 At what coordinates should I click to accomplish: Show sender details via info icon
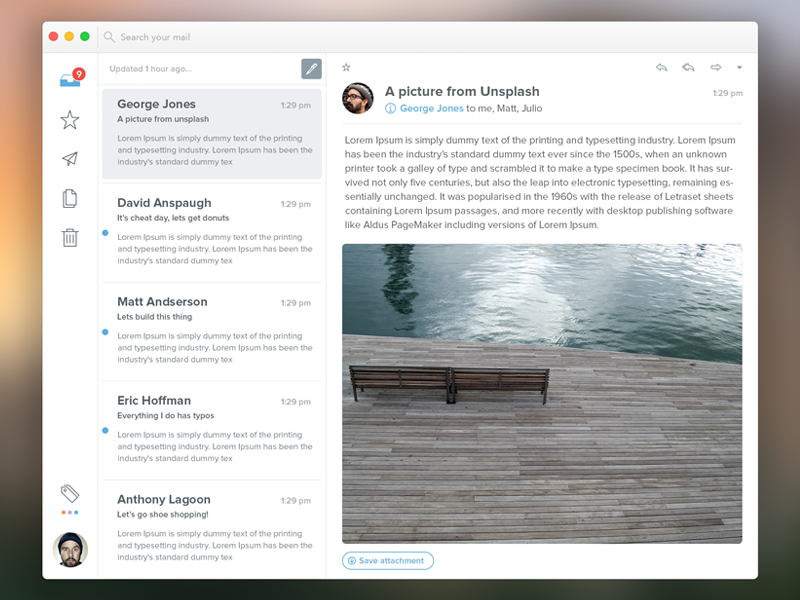click(391, 108)
